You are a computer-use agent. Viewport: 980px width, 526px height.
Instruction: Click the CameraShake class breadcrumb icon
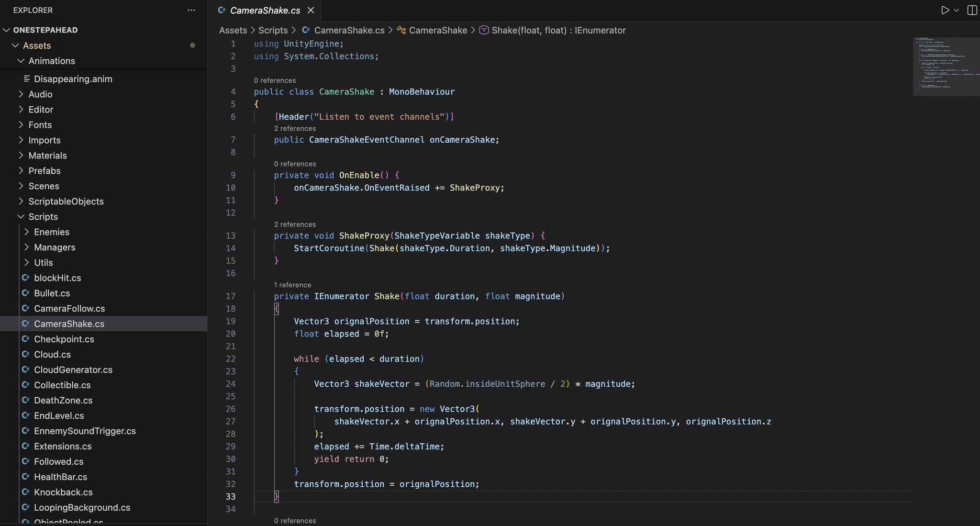point(401,30)
